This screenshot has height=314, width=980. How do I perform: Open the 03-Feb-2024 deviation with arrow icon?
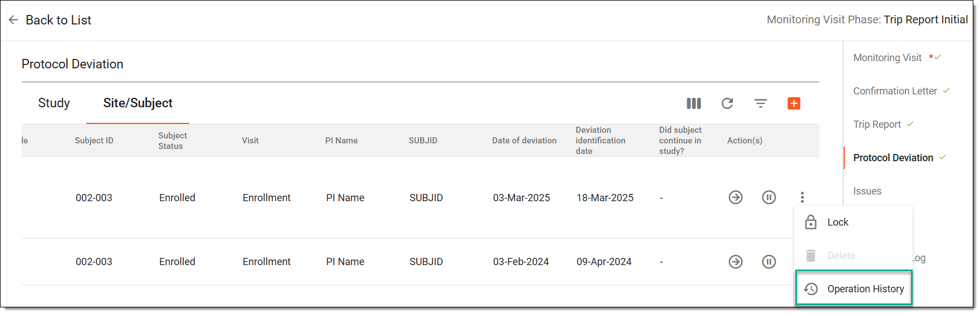pyautogui.click(x=736, y=262)
